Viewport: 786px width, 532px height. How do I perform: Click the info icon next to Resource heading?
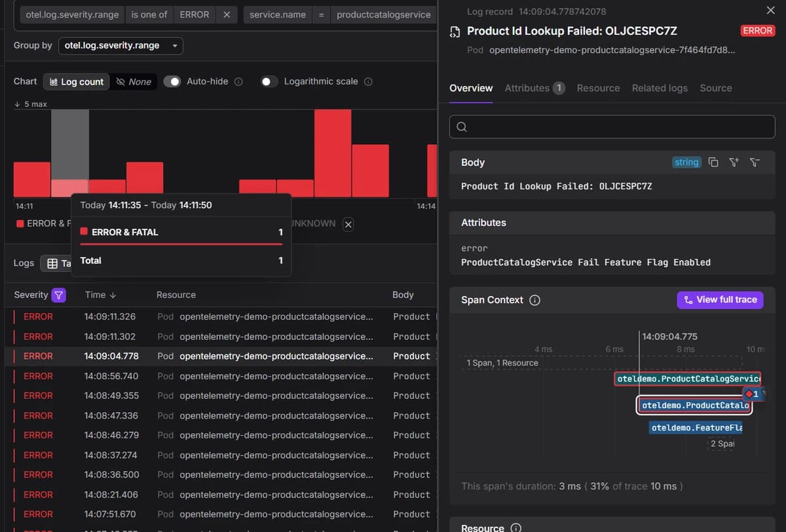515,527
